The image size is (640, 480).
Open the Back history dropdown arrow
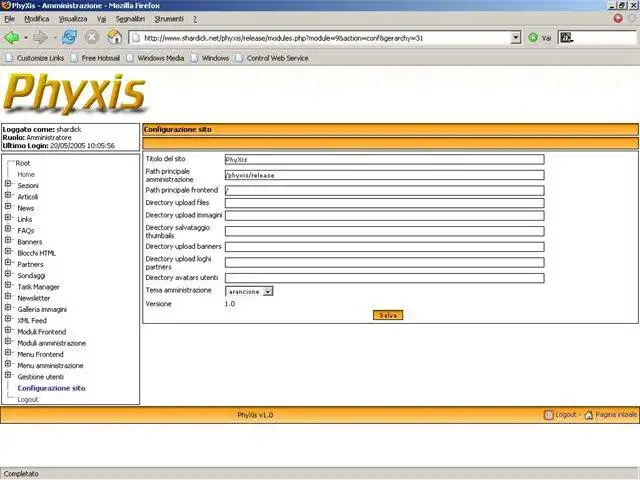[x=26, y=38]
